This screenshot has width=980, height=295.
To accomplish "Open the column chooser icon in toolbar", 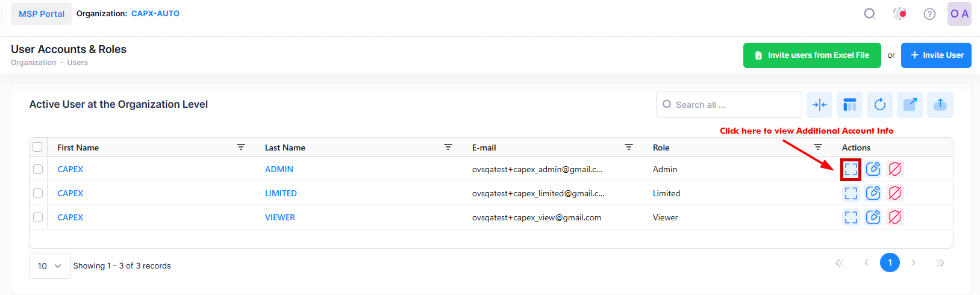I will (849, 105).
